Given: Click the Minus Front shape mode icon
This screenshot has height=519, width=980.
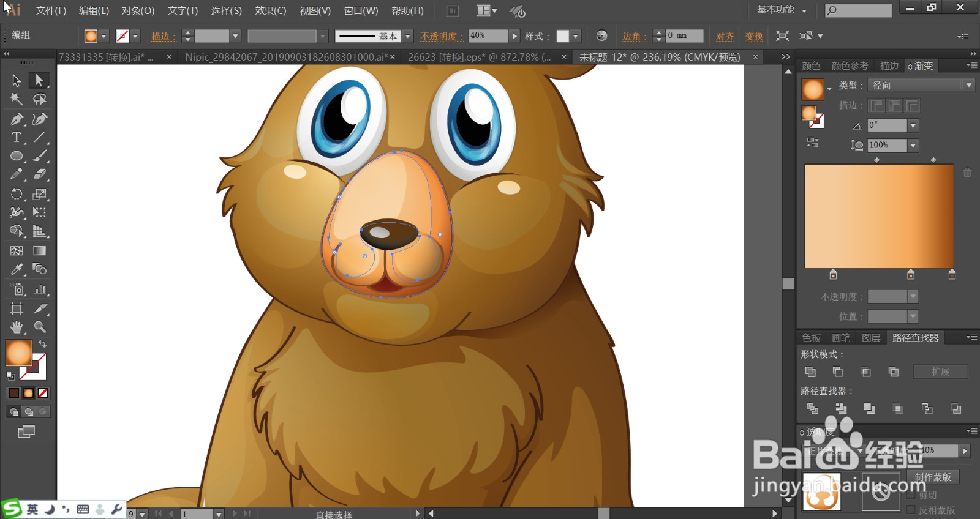Looking at the screenshot, I should pyautogui.click(x=838, y=372).
